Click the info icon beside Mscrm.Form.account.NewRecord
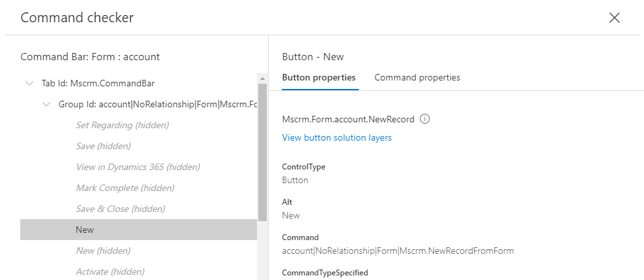This screenshot has width=644, height=280. pyautogui.click(x=425, y=119)
